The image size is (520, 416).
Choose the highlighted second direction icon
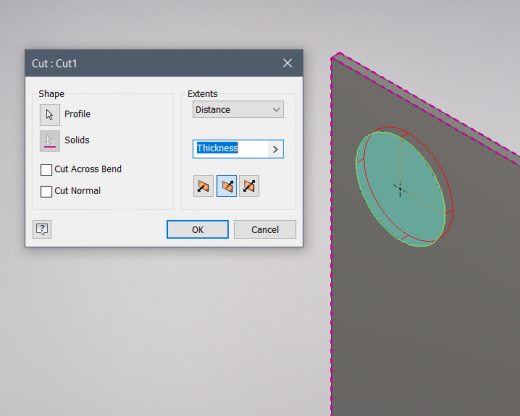click(226, 186)
